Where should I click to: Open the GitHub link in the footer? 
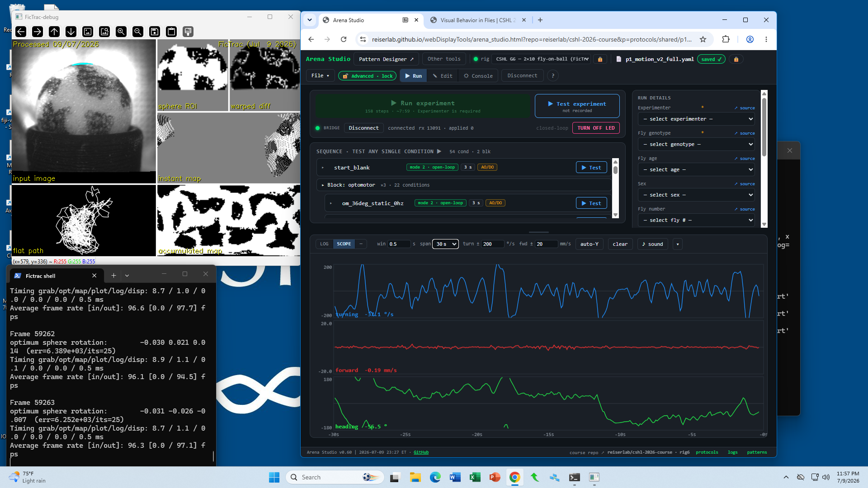421,452
